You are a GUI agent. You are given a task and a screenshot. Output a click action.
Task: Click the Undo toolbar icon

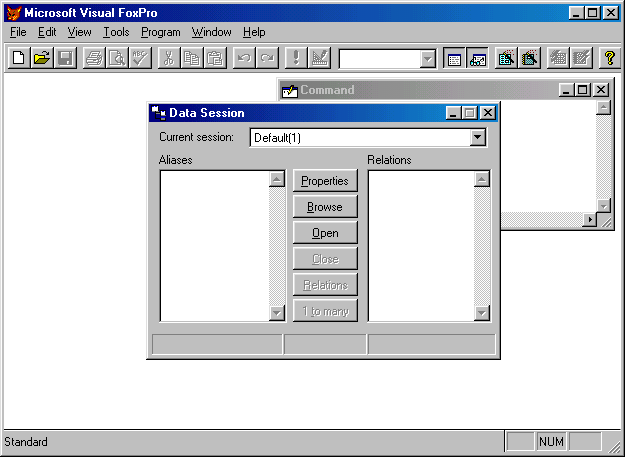pos(244,58)
